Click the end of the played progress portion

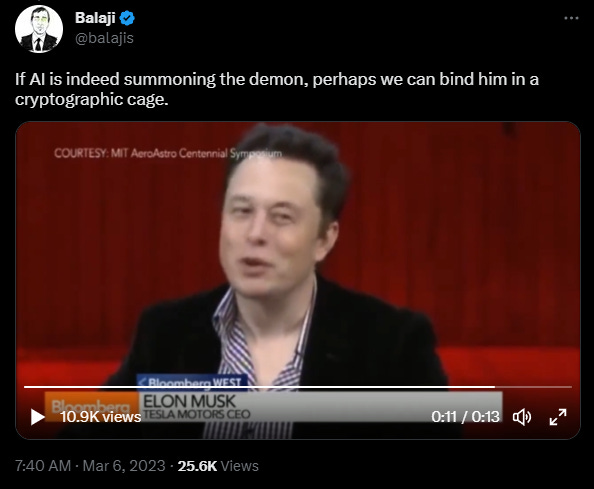click(495, 387)
